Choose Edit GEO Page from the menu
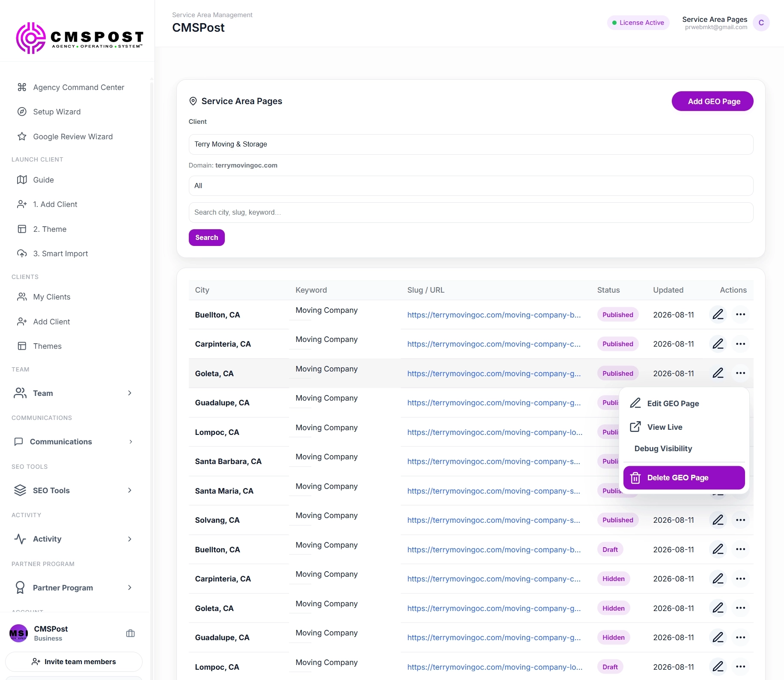The image size is (784, 680). pyautogui.click(x=684, y=404)
